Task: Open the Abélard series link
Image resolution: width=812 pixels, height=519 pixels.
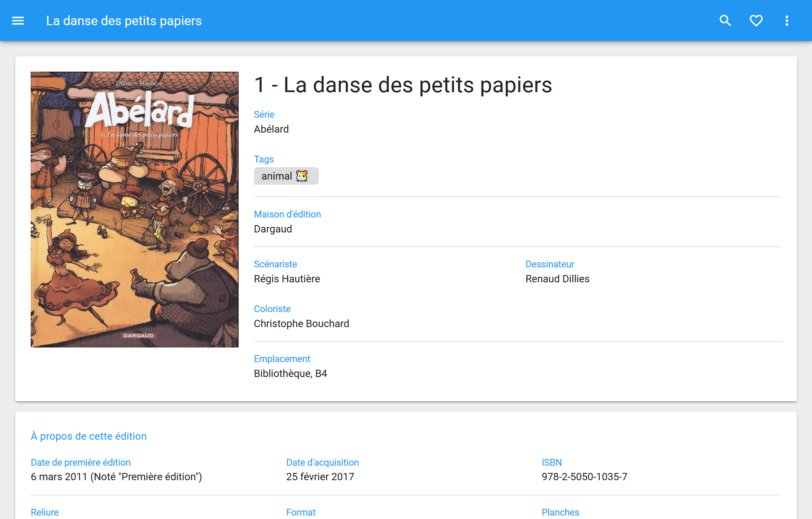Action: pyautogui.click(x=271, y=129)
